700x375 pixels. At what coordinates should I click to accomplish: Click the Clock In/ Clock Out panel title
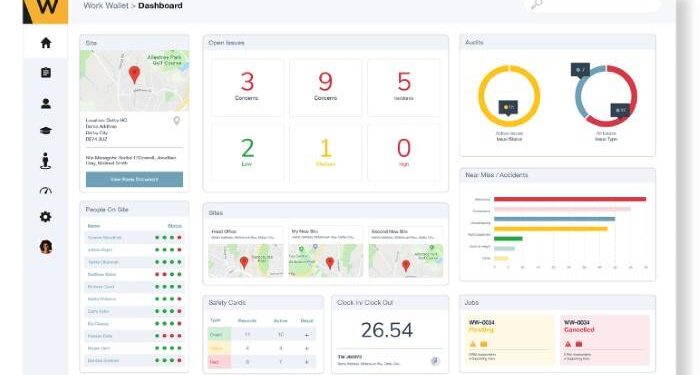coord(365,303)
